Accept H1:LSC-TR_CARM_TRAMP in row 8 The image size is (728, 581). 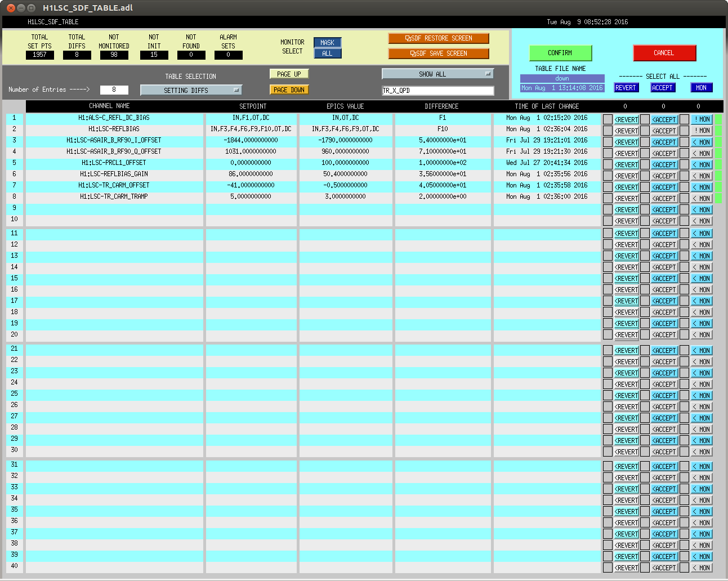click(664, 199)
